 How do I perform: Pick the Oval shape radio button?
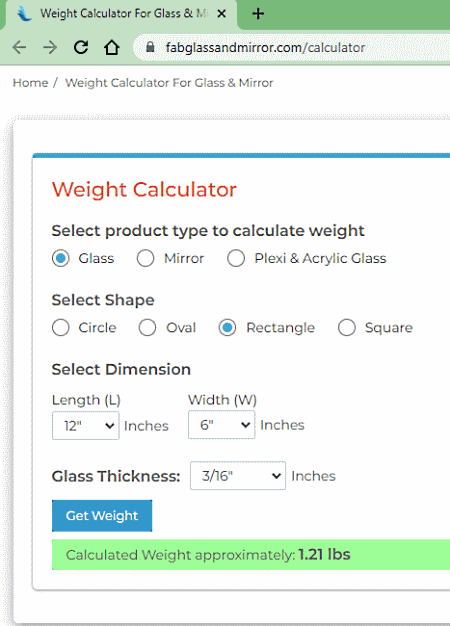pyautogui.click(x=147, y=328)
